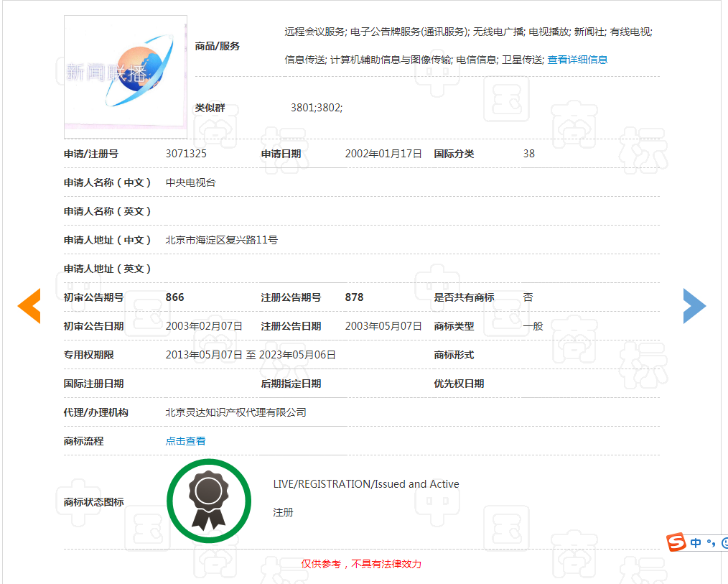Click the red disclaimer text 仅供参考

pyautogui.click(x=361, y=565)
